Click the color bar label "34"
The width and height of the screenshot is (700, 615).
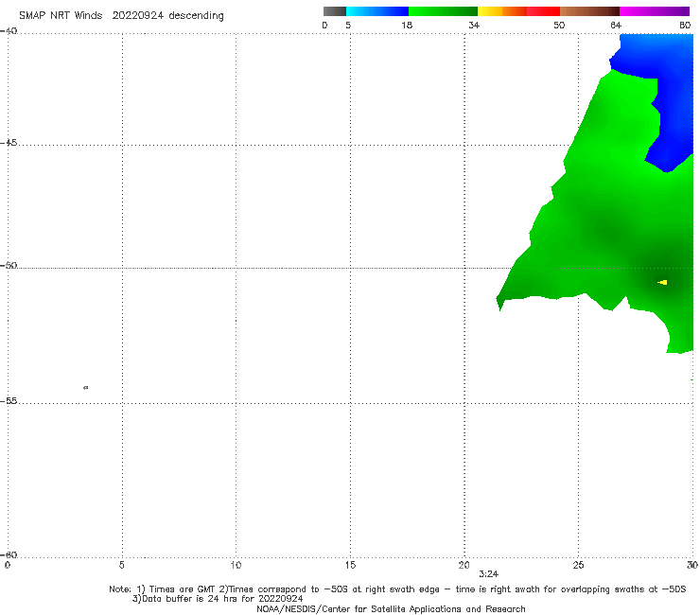coord(474,25)
